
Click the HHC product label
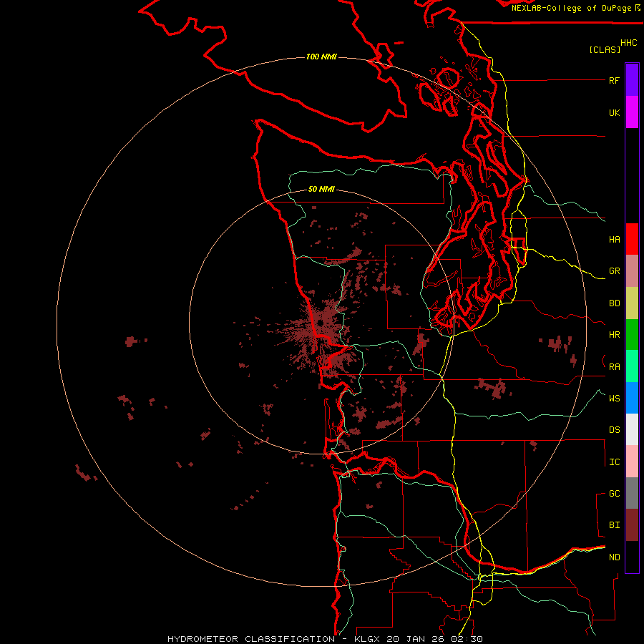(x=629, y=43)
